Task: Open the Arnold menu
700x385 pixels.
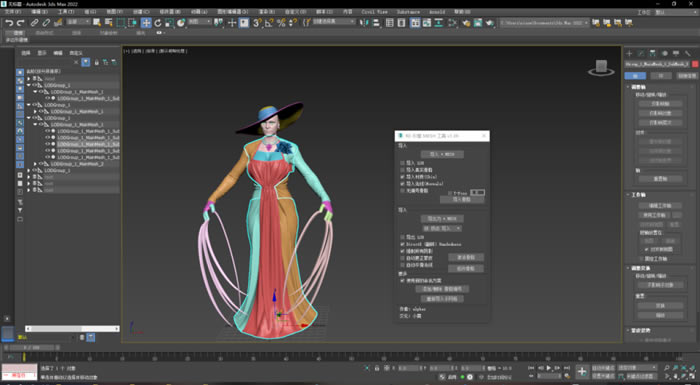Action: 437,12
